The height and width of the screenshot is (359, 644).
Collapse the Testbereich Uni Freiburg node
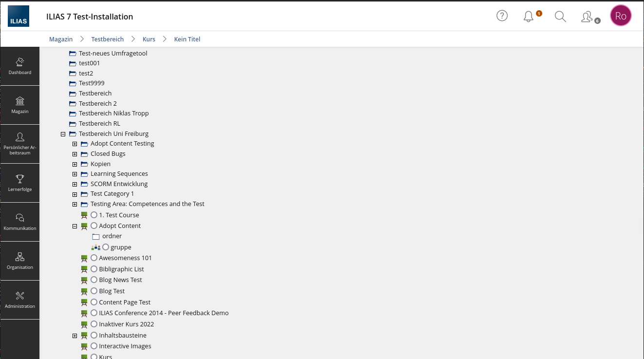[63, 134]
